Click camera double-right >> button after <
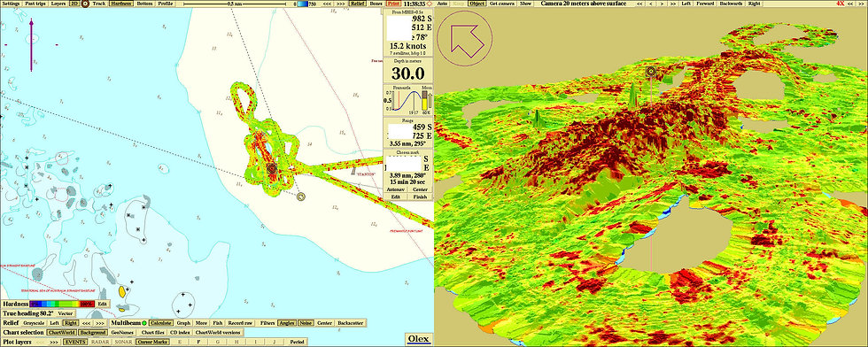 tap(673, 4)
